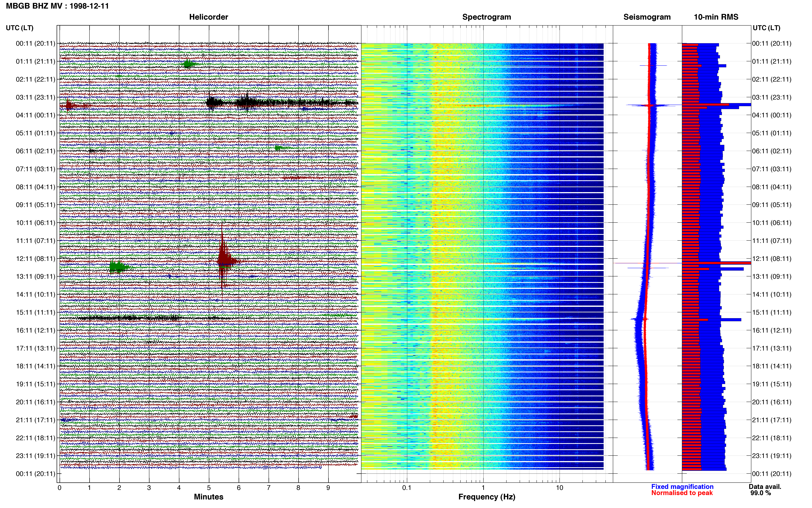Image resolution: width=812 pixels, height=508 pixels.
Task: Click the 05:11 (01:11) label on the RMS axis
Action: click(772, 133)
